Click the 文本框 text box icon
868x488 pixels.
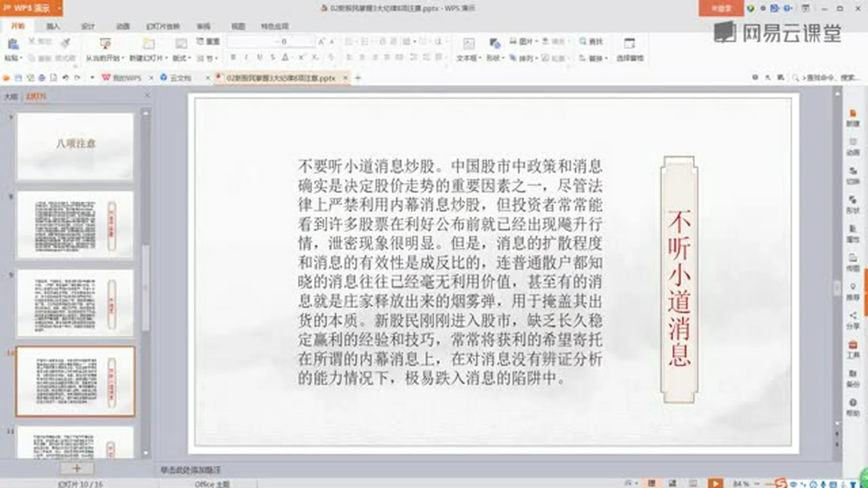point(468,44)
